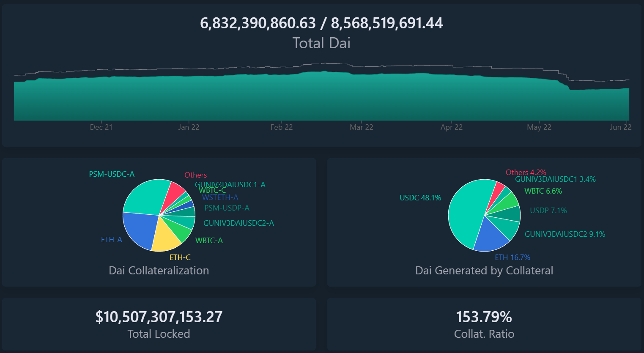Screen dimensions: 644x353
Task: Open the Total Locked dollar value
Action: click(x=159, y=317)
